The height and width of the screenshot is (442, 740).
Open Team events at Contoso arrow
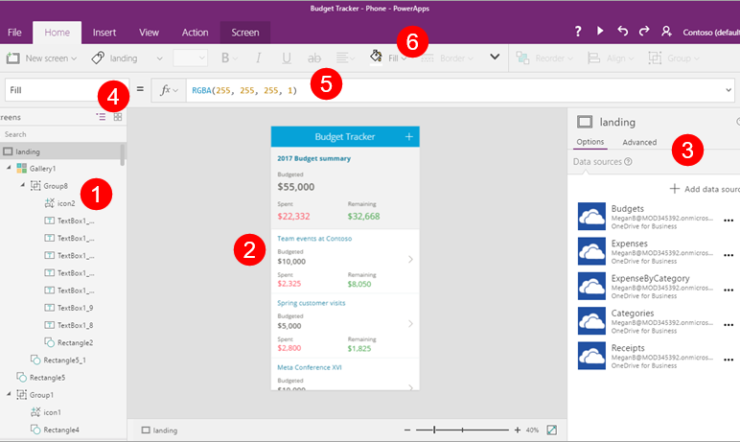pos(410,259)
